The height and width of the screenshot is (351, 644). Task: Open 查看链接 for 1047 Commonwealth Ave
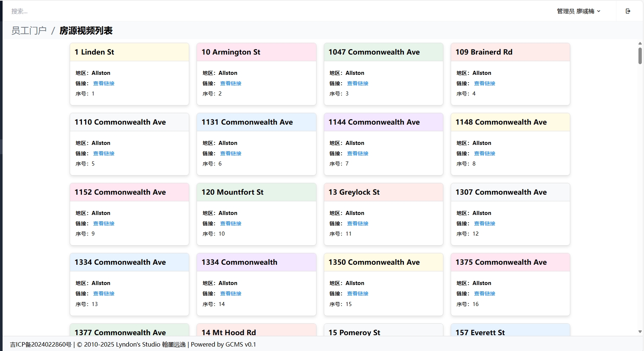click(357, 83)
